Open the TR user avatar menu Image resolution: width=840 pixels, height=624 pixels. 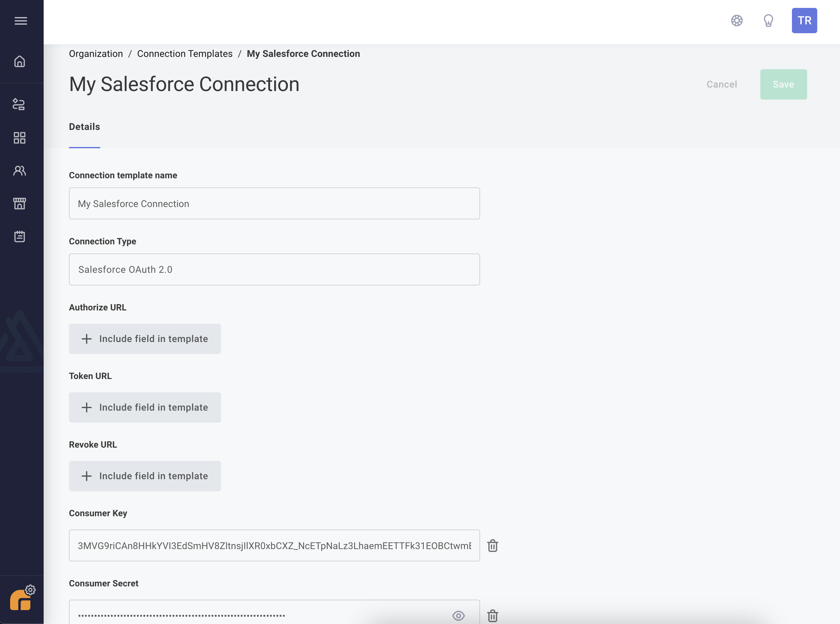coord(804,21)
